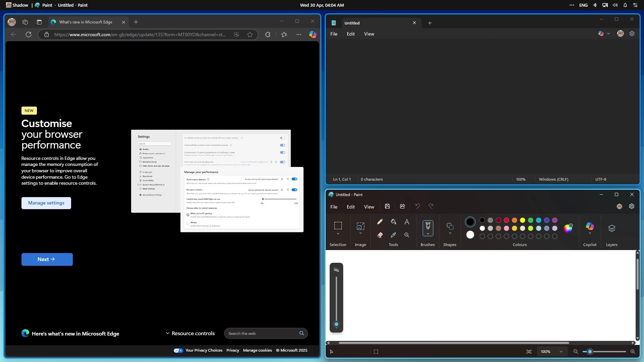Expand the Image dropdown in Paint
This screenshot has height=362, width=644.
pyautogui.click(x=361, y=233)
